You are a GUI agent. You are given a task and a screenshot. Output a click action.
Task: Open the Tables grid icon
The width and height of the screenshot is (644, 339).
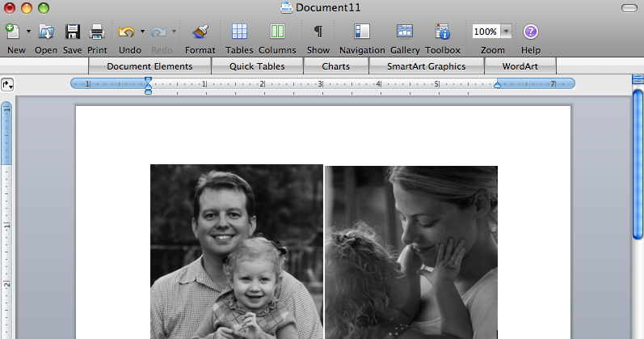point(239,32)
